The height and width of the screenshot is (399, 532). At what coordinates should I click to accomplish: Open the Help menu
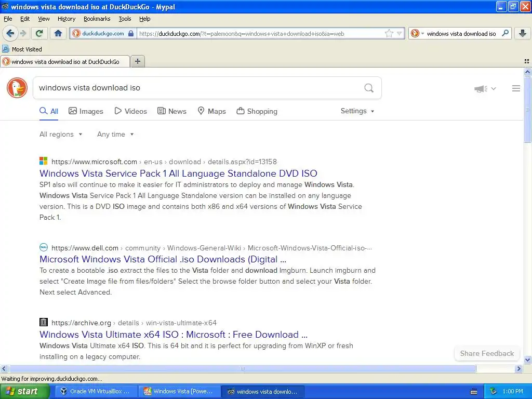[145, 19]
